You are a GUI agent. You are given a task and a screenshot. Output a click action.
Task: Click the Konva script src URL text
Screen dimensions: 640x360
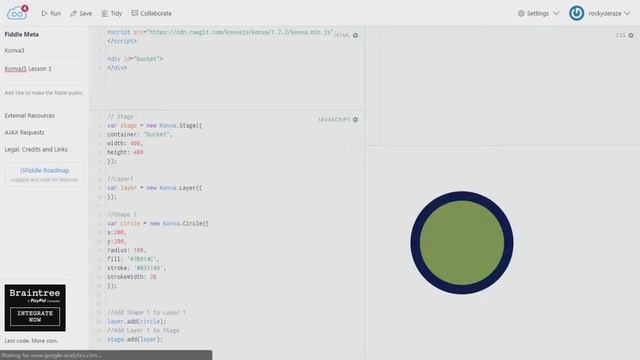[x=240, y=32]
